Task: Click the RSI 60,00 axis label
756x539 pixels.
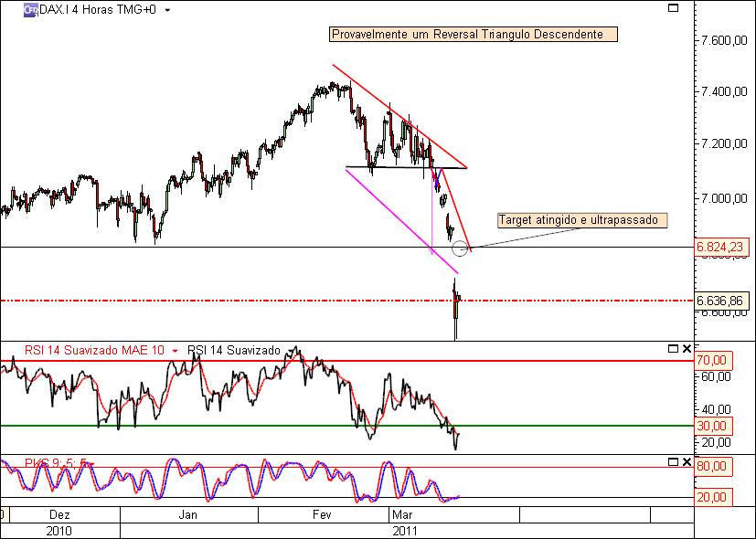Action: click(716, 376)
